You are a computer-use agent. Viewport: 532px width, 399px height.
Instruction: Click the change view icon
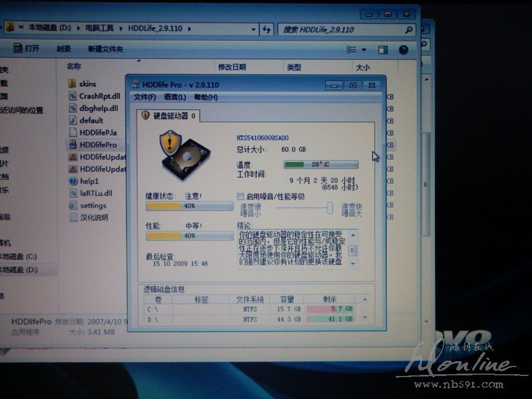click(351, 50)
